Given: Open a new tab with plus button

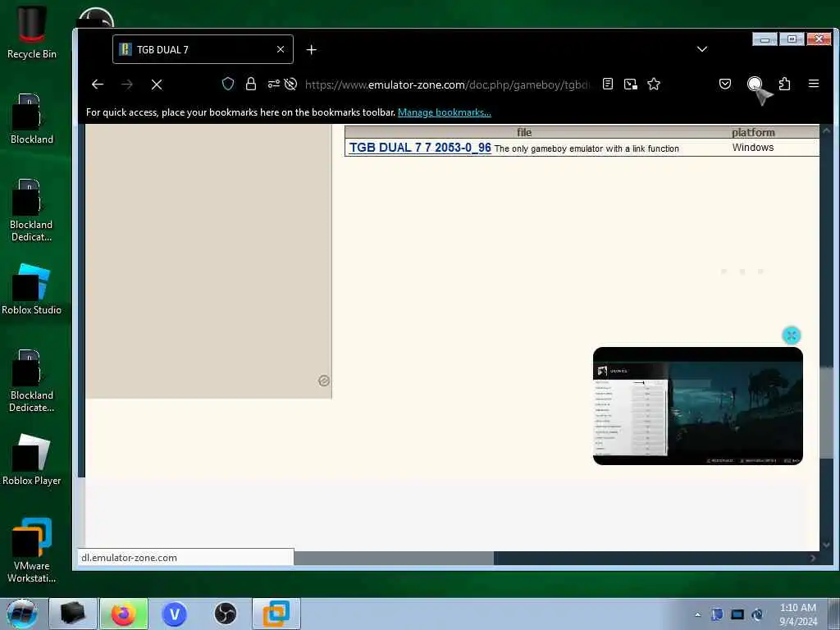Looking at the screenshot, I should pyautogui.click(x=311, y=50).
